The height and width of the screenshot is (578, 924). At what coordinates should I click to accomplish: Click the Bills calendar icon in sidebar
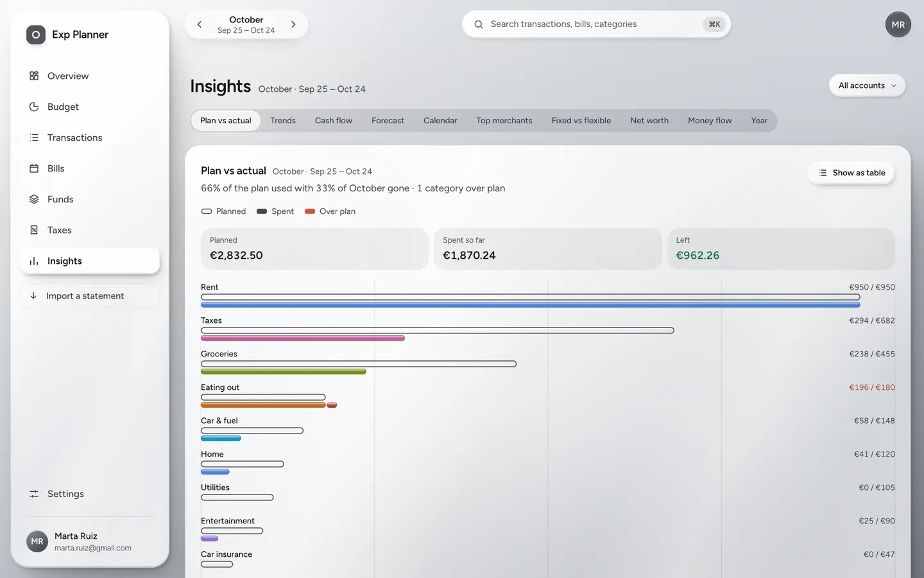(x=34, y=168)
